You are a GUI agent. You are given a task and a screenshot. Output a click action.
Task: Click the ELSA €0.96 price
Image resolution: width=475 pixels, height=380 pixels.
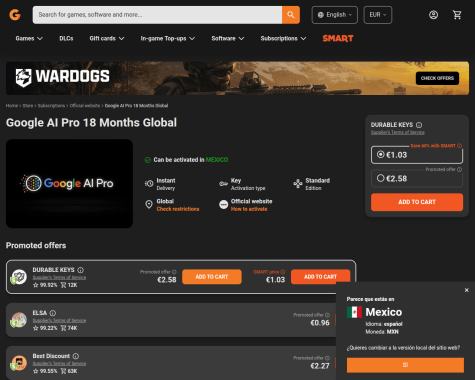click(x=320, y=323)
